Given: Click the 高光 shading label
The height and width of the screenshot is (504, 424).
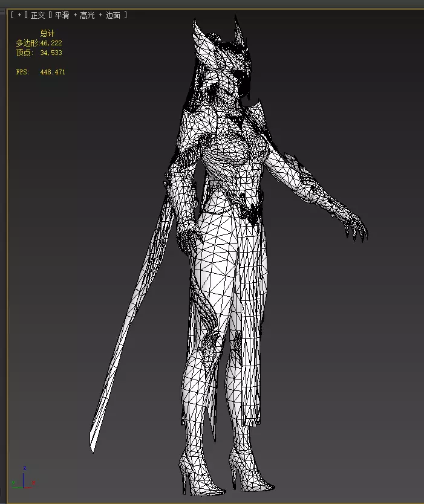Looking at the screenshot, I should [x=87, y=15].
